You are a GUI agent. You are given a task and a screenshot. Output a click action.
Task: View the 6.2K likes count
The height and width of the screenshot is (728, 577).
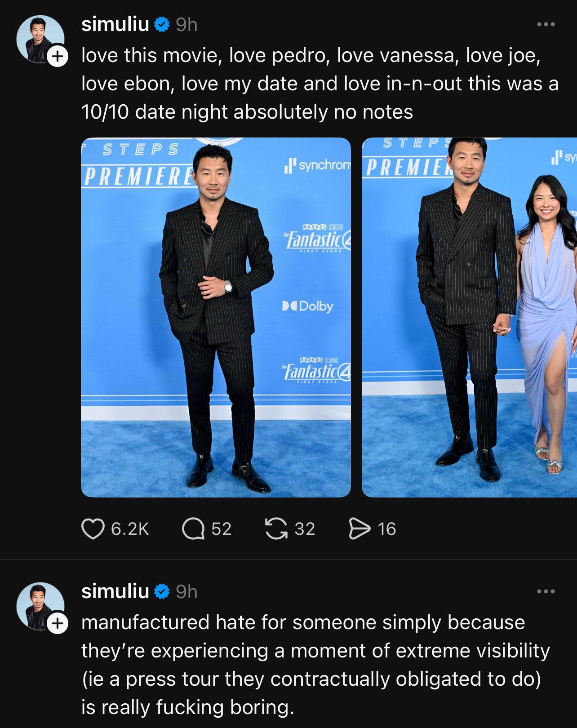(x=130, y=529)
